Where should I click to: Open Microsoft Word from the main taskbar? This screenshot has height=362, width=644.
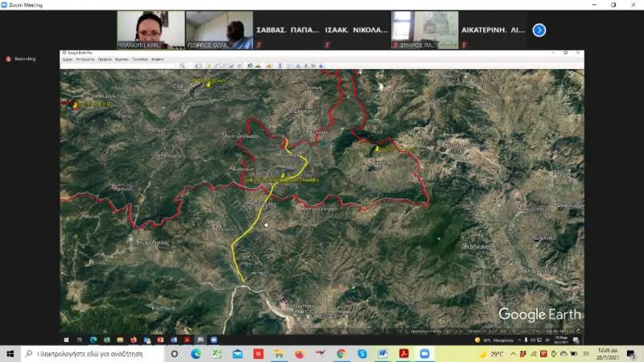383,354
